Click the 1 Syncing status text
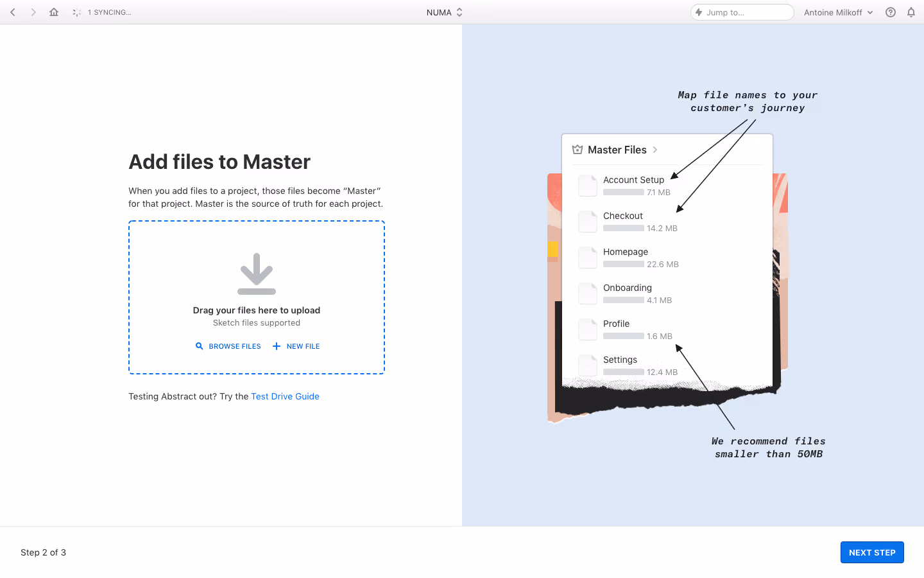924x578 pixels. coord(110,12)
